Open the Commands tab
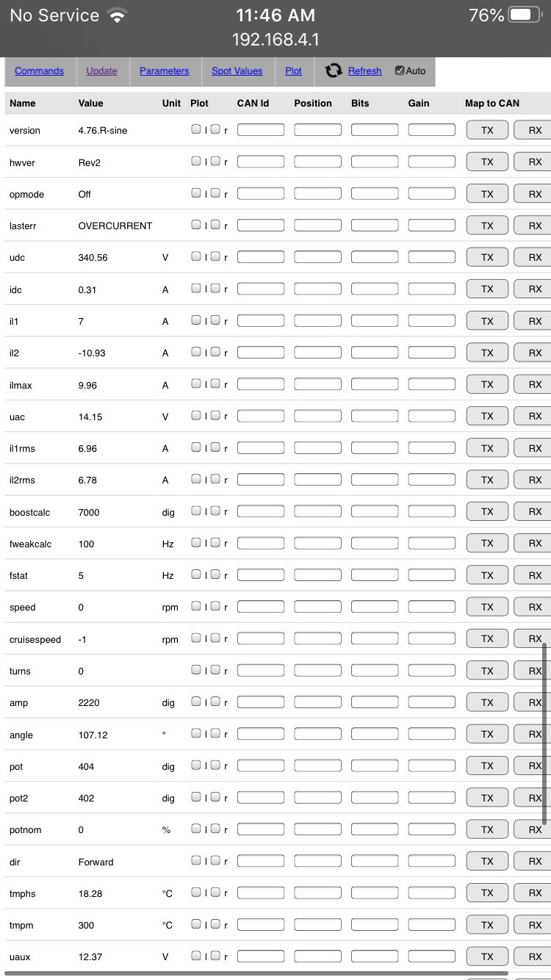This screenshot has width=551, height=980. point(39,71)
